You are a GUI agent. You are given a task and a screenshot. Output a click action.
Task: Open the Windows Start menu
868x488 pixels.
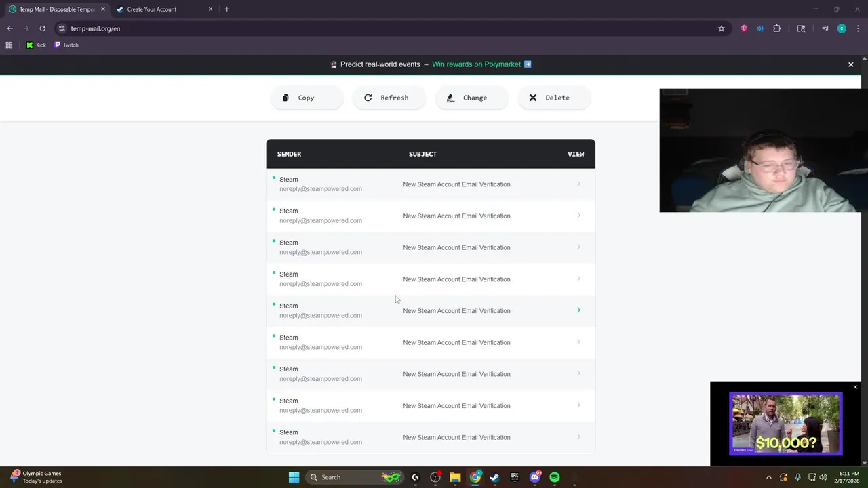[294, 477]
